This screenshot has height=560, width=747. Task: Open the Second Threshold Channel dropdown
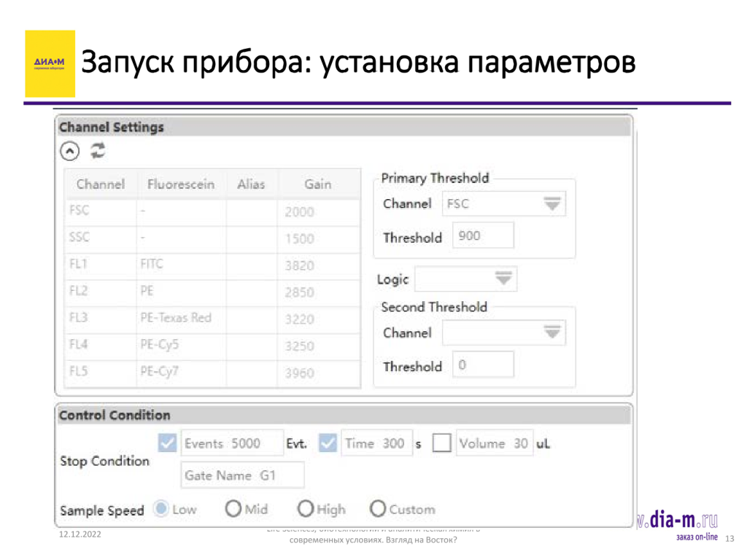(x=552, y=333)
